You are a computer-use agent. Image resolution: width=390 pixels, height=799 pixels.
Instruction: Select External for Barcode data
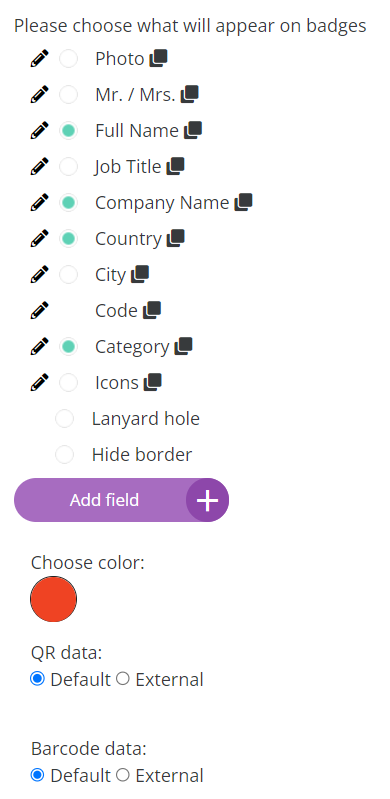122,775
